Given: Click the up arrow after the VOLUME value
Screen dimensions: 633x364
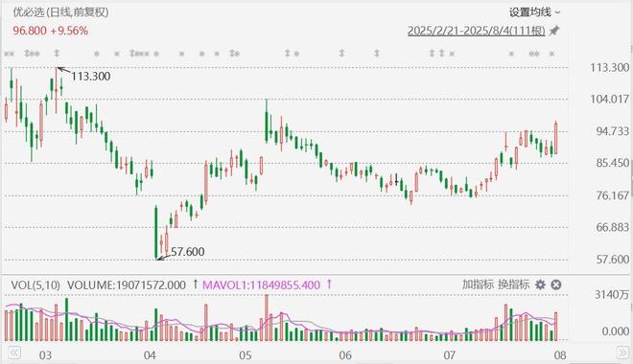Looking at the screenshot, I should [196, 284].
